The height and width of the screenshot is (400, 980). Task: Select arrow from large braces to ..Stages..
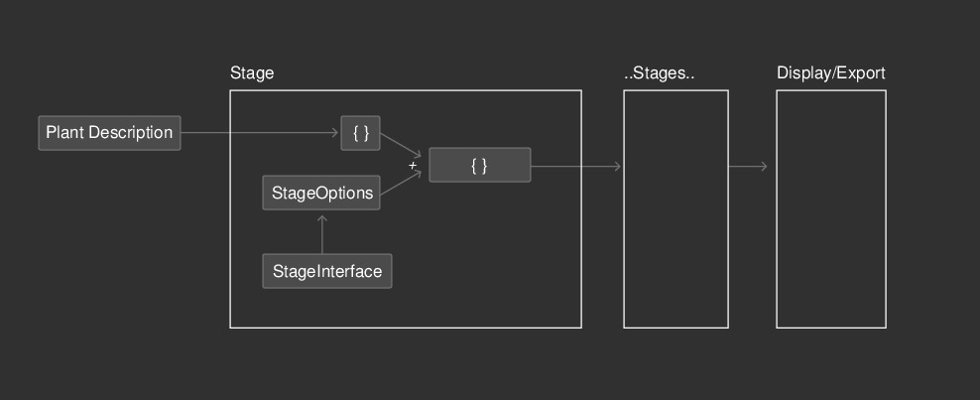[x=575, y=166]
